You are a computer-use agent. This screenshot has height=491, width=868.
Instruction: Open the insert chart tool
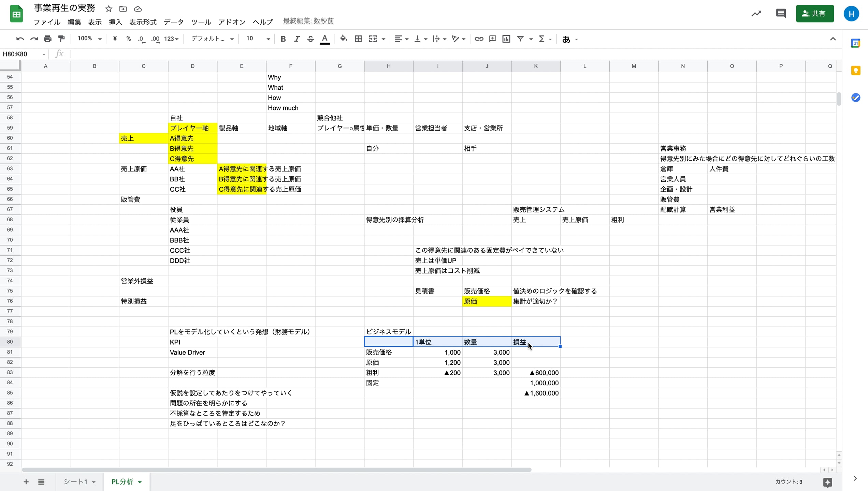tap(506, 39)
